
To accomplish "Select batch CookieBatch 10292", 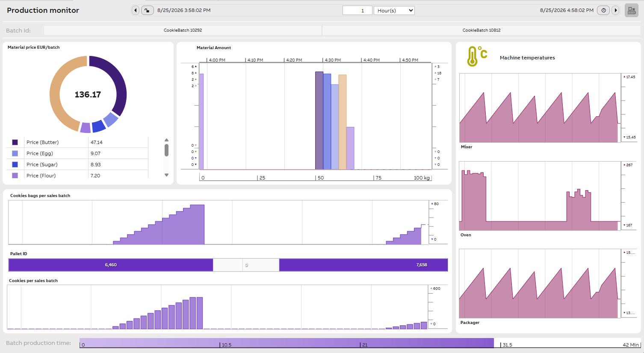I will coord(183,30).
